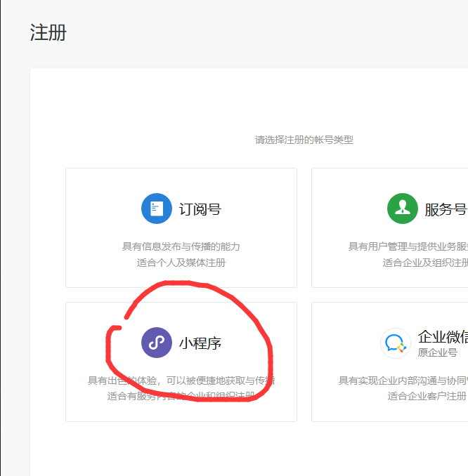This screenshot has width=468, height=476.
Task: Select the 订阅号 title text
Action: pyautogui.click(x=200, y=209)
